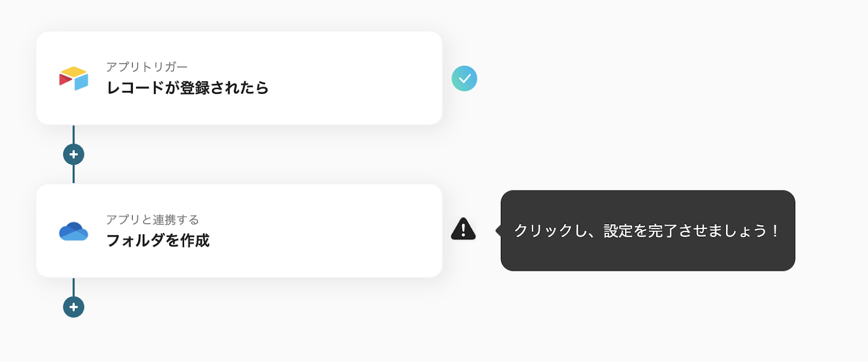Click the アプリトリガー label text

tap(146, 67)
